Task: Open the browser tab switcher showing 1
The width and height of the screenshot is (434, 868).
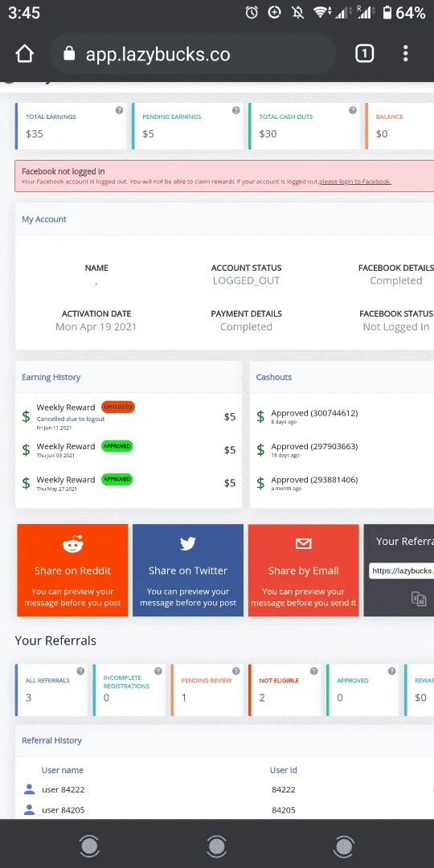Action: [x=364, y=54]
